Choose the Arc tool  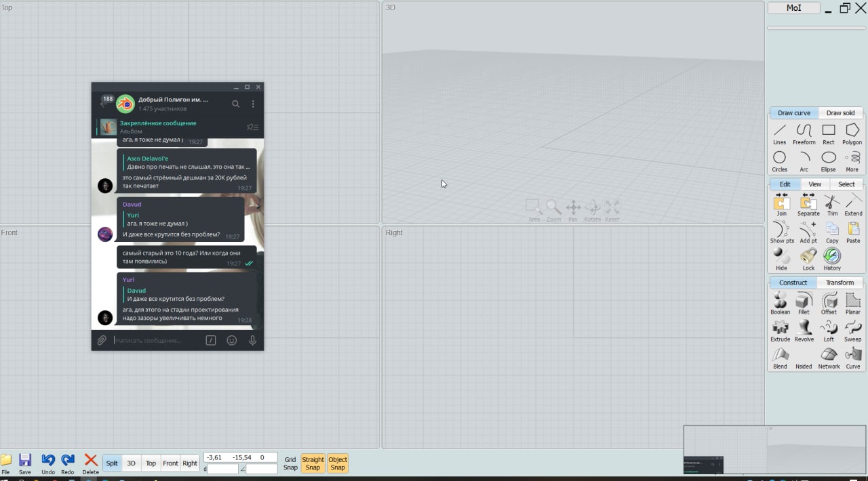(804, 162)
